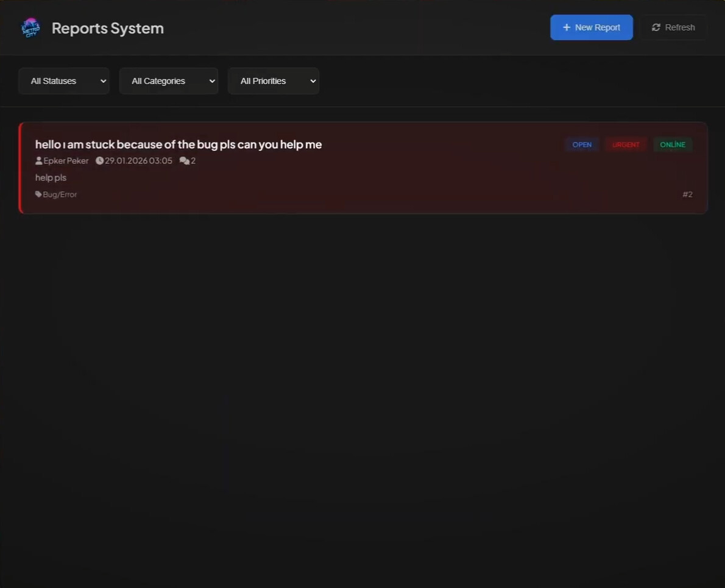
Task: Click the date 29.01.2026 03:05
Action: point(138,161)
